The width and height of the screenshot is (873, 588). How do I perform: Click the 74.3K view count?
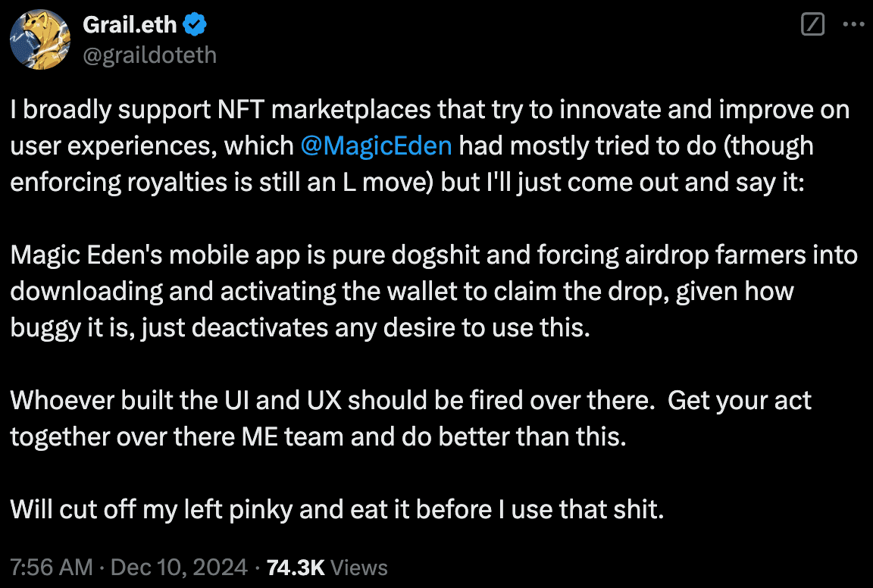tap(296, 568)
